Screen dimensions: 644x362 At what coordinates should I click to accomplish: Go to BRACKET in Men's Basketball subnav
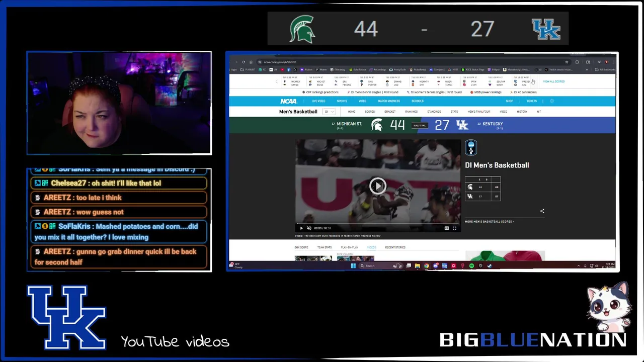pos(390,112)
